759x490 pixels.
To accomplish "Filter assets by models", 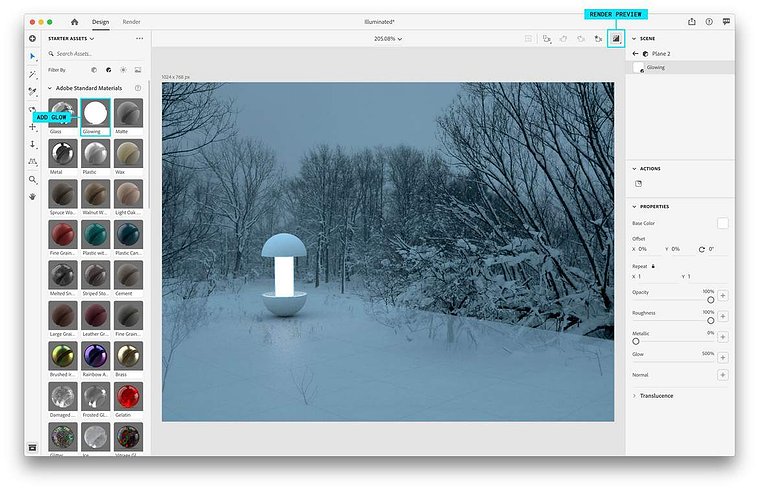I will tap(94, 70).
